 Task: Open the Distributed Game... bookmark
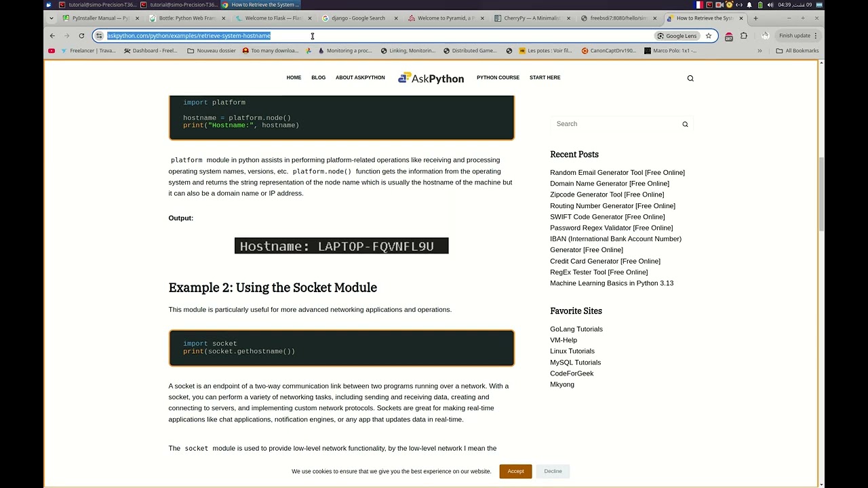pos(470,51)
